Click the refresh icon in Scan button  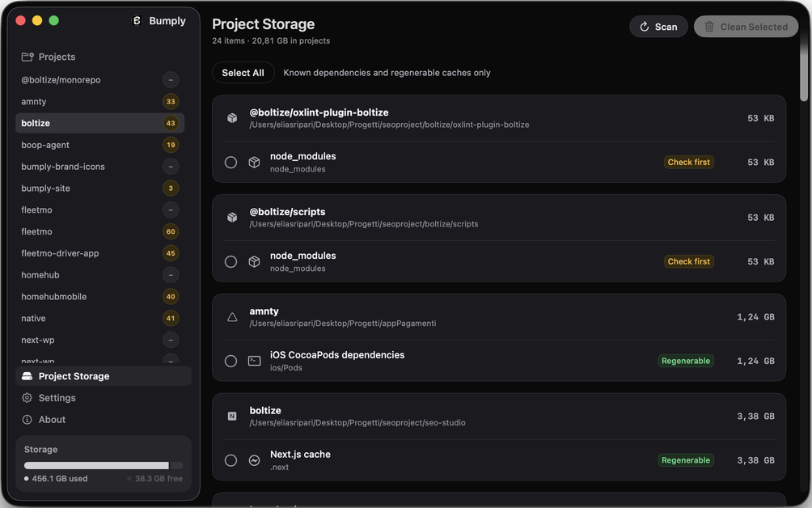coord(645,27)
